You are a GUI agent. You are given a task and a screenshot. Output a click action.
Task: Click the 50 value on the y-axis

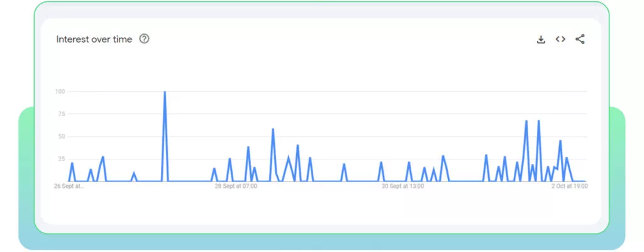62,136
